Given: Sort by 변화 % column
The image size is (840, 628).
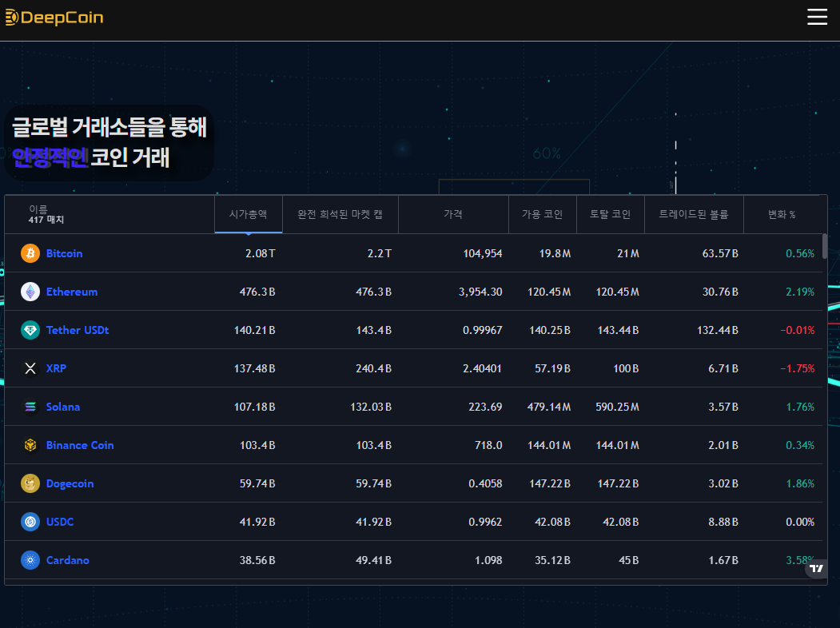Looking at the screenshot, I should tap(782, 214).
